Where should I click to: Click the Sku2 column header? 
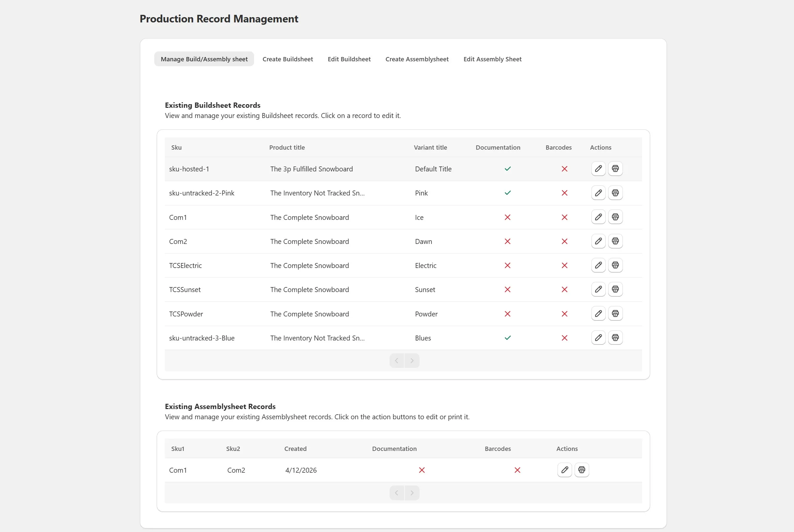[233, 449]
